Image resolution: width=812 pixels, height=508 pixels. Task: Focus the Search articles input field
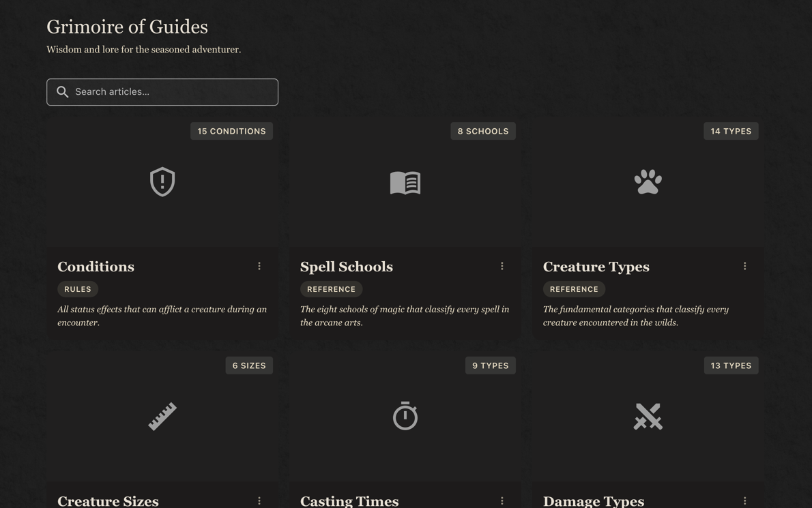pos(162,92)
